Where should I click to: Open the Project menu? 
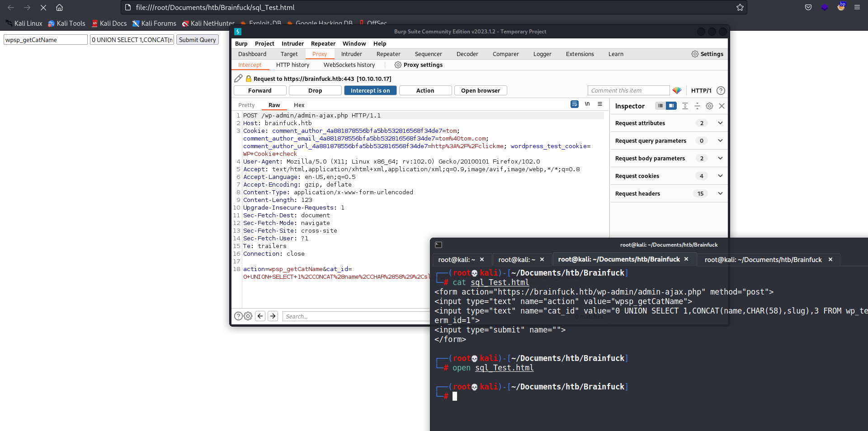(264, 43)
